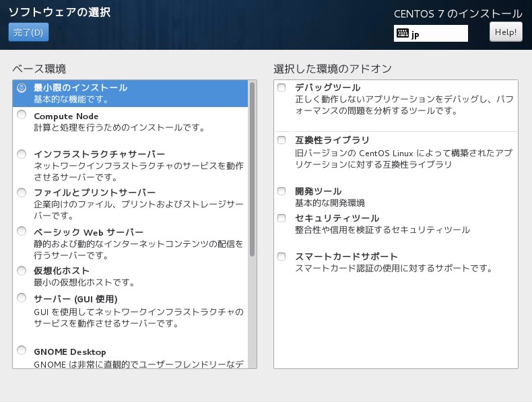
Task: Click スマートカード認証の使用に対するサポートです。 text
Action: click(x=394, y=268)
